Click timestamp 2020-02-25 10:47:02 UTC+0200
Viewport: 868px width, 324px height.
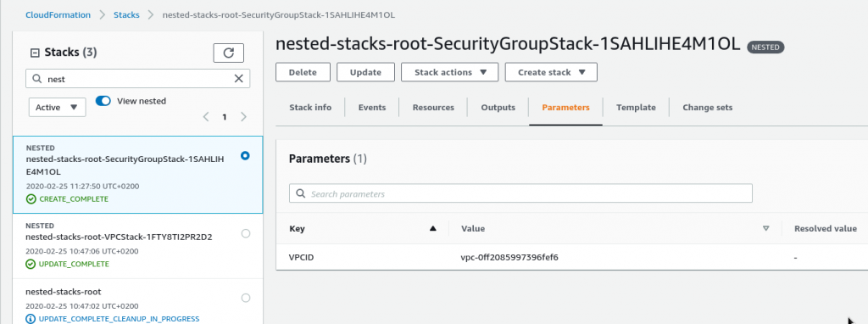[x=82, y=305]
